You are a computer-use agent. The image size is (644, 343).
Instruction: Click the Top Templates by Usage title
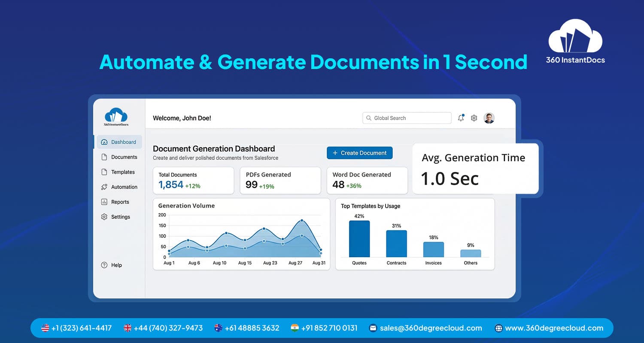[371, 206]
